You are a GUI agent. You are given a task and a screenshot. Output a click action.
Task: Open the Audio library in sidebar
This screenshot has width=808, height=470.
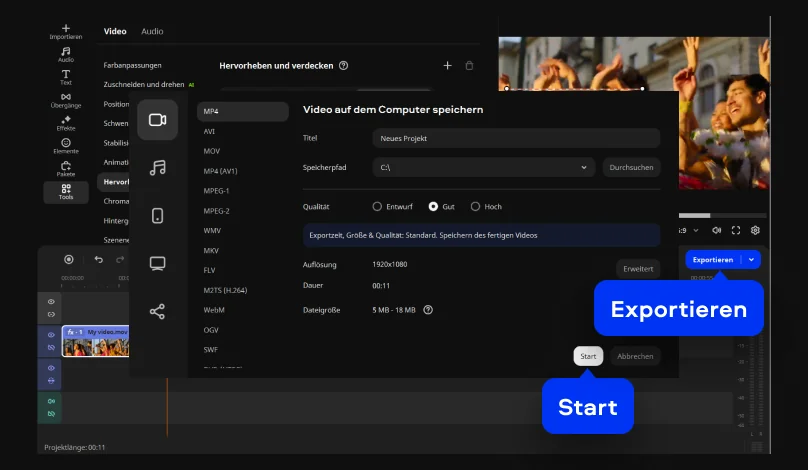65,54
